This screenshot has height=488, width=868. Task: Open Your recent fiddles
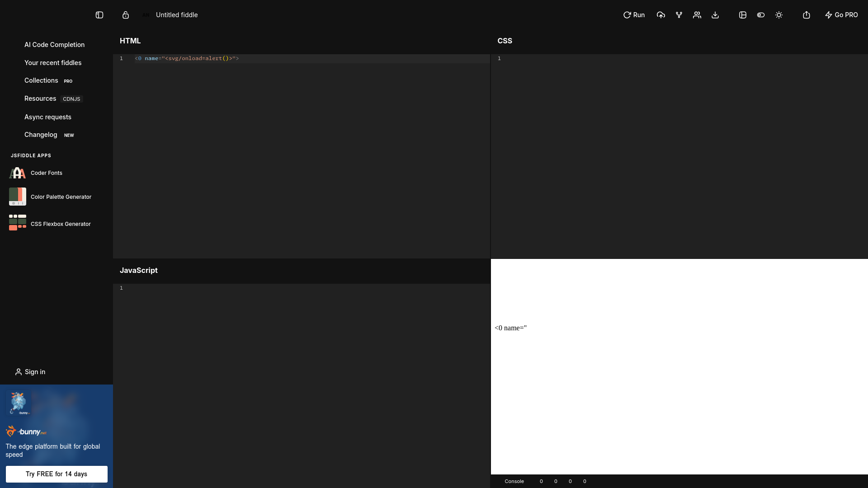(53, 63)
